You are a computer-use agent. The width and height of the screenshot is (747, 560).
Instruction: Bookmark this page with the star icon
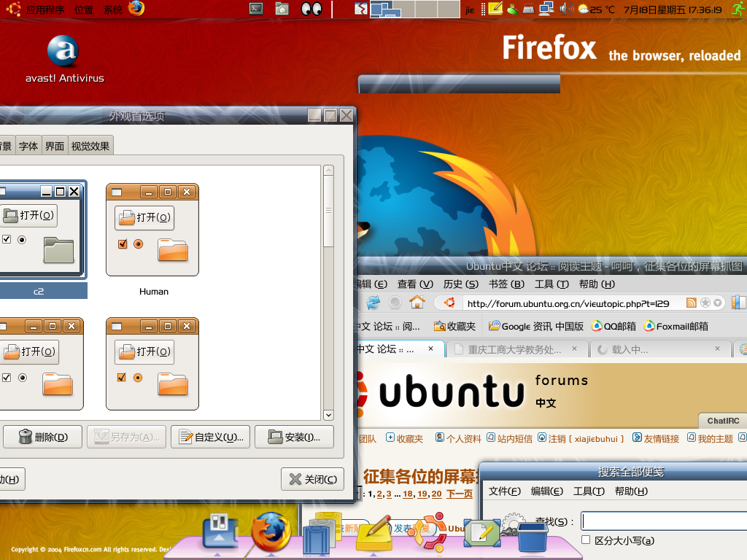[x=705, y=303]
